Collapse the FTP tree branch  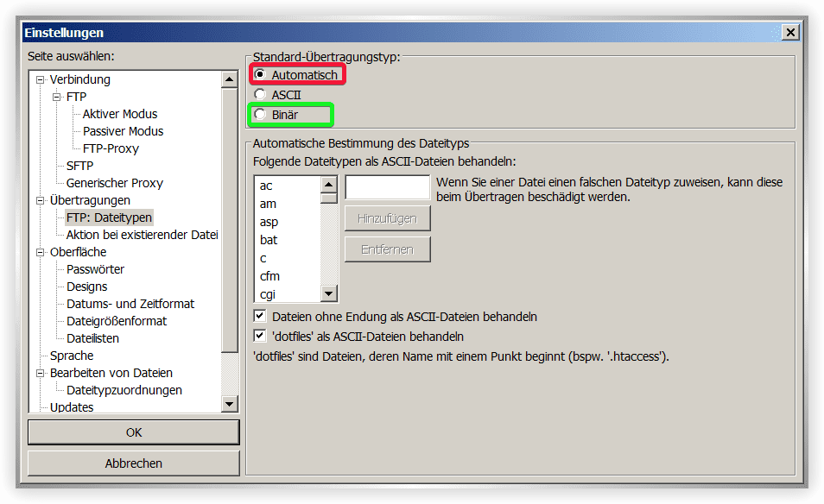coord(57,97)
